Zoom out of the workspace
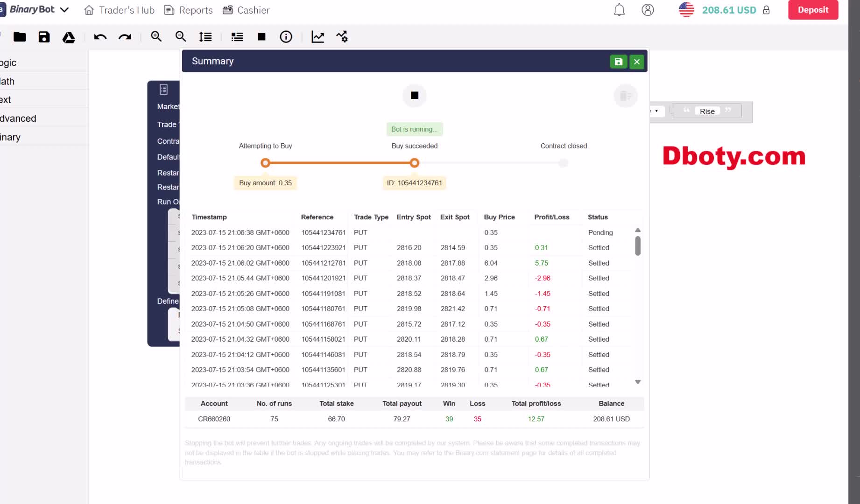Screen dimensions: 860x504 tap(181, 37)
